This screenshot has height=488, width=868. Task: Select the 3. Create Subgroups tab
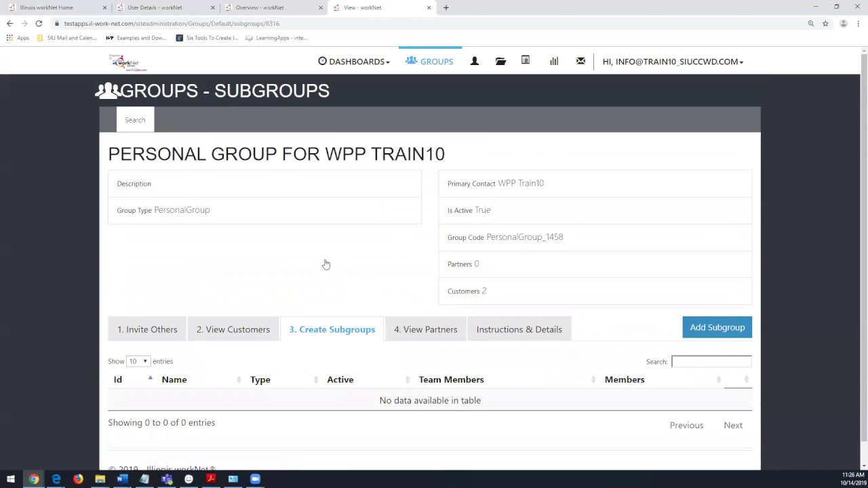[332, 329]
